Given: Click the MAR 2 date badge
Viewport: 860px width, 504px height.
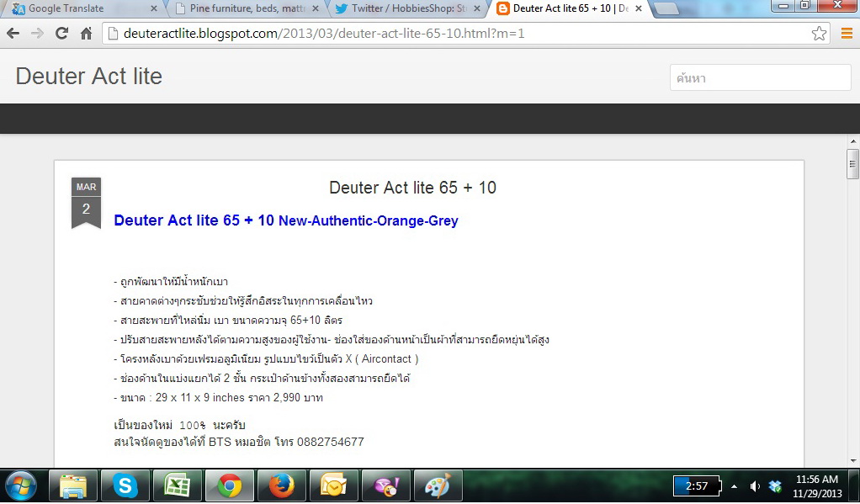Looking at the screenshot, I should (86, 203).
